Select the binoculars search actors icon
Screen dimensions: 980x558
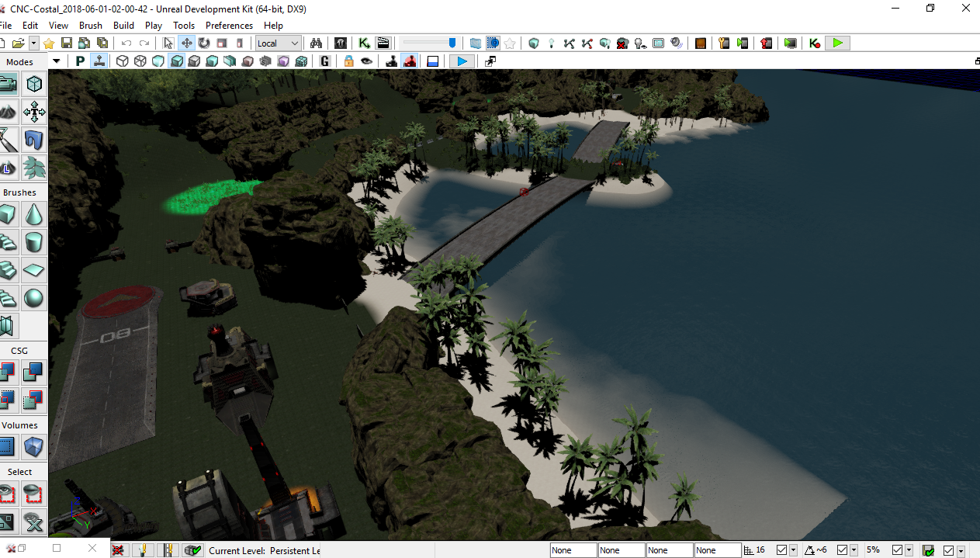tap(316, 43)
